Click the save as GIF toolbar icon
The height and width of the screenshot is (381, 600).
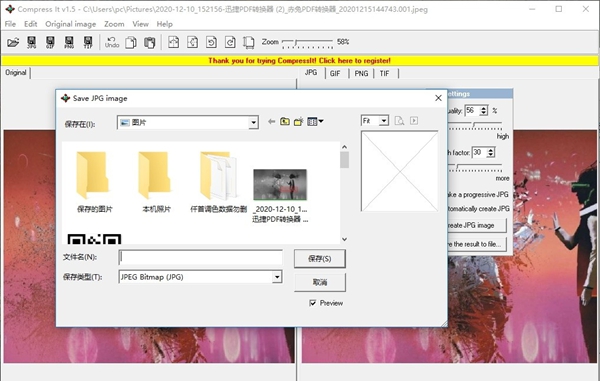coord(50,42)
